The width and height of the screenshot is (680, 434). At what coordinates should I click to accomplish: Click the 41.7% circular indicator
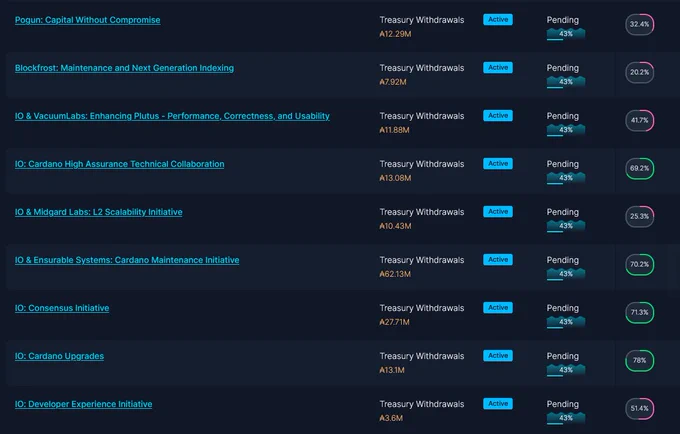click(x=640, y=120)
